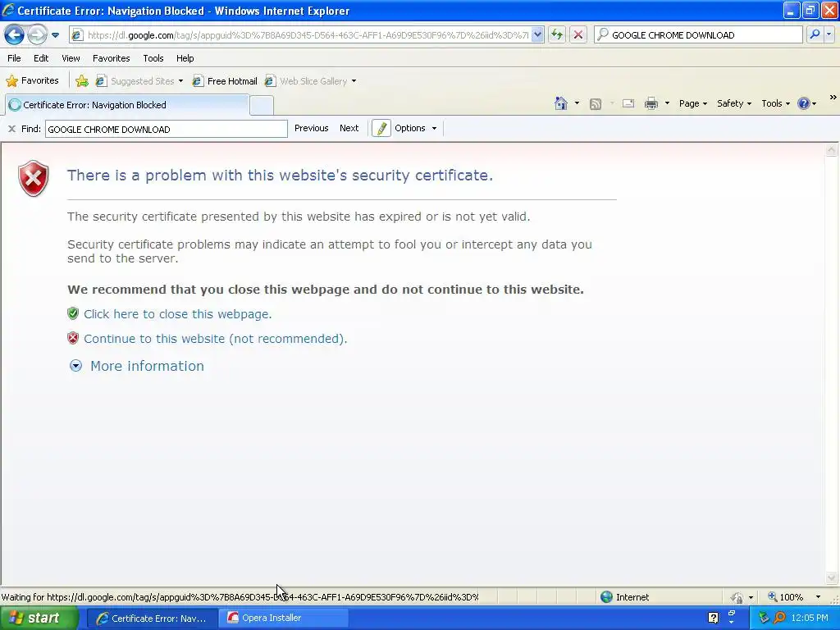
Task: Open the Find bar Options dropdown
Action: [416, 128]
